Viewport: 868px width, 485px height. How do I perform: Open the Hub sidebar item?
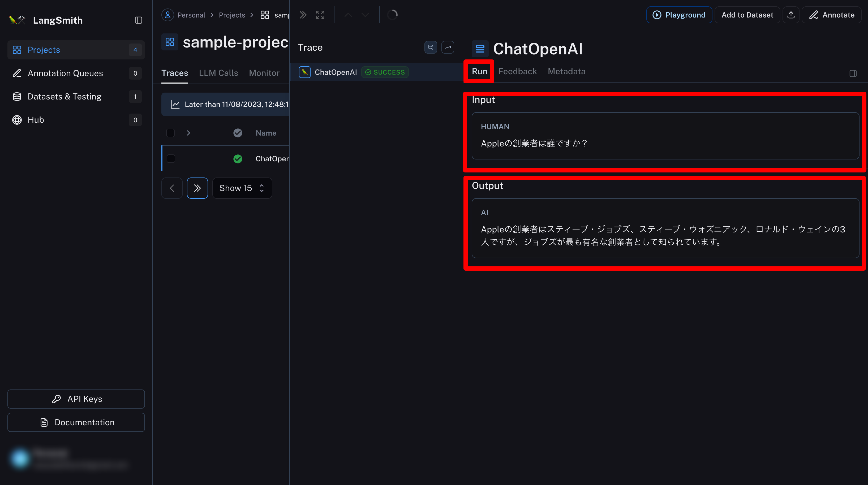coord(76,120)
